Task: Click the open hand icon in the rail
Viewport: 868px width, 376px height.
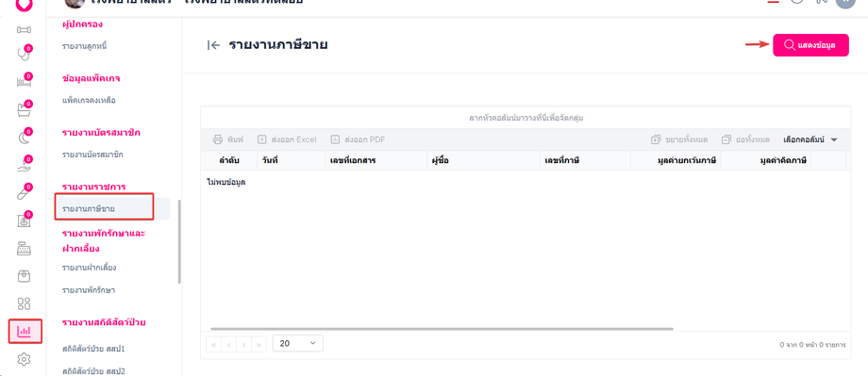Action: click(24, 165)
